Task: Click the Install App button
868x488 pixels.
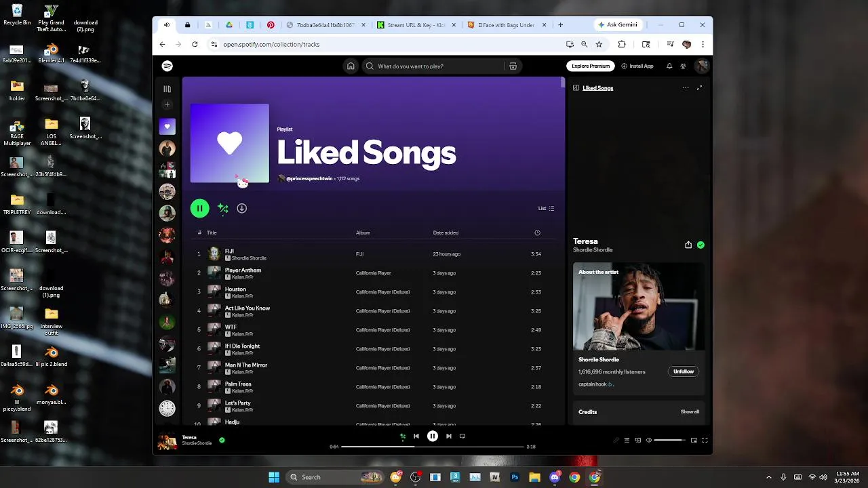Action: coord(637,66)
